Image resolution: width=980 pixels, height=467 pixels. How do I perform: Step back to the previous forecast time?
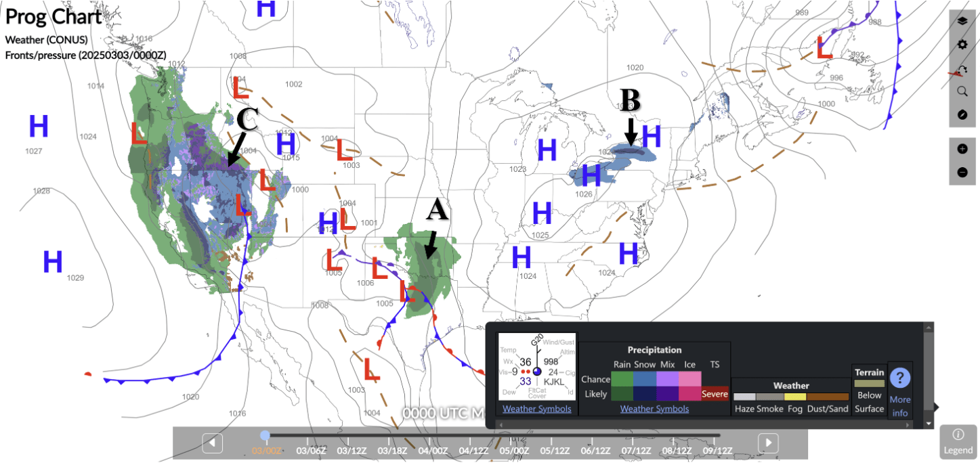(213, 443)
